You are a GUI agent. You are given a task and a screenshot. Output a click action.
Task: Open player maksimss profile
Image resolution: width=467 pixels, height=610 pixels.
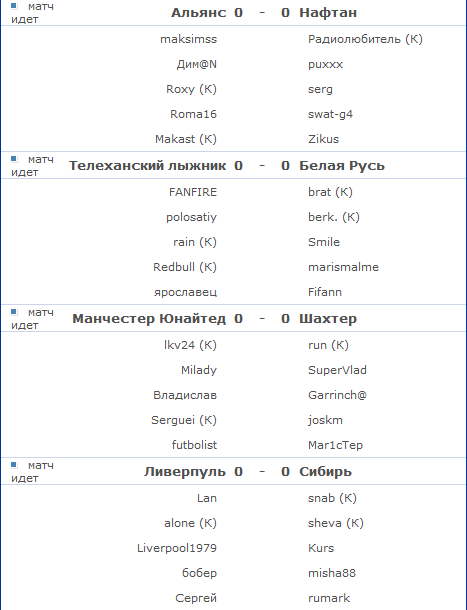(x=189, y=39)
